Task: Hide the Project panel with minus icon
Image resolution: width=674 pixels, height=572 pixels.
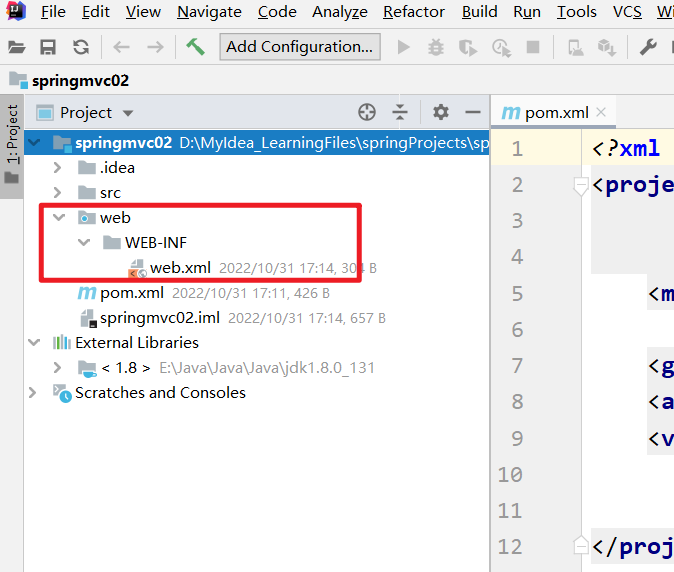Action: point(473,113)
